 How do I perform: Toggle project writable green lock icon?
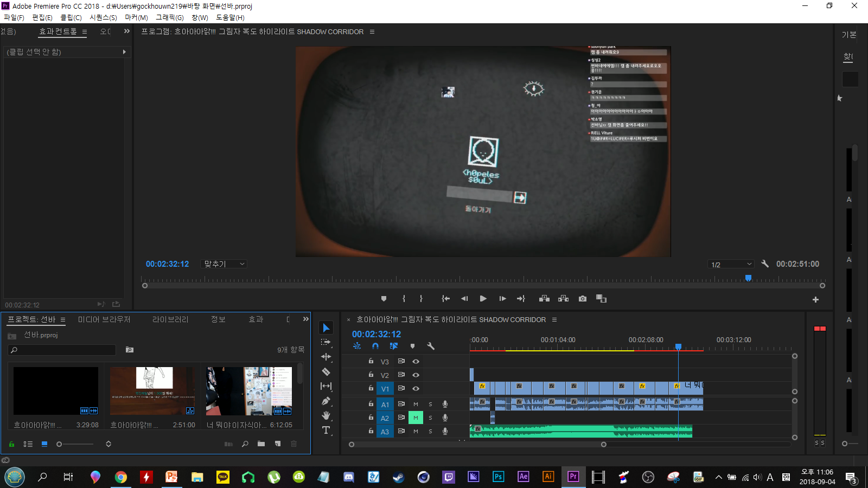click(11, 444)
